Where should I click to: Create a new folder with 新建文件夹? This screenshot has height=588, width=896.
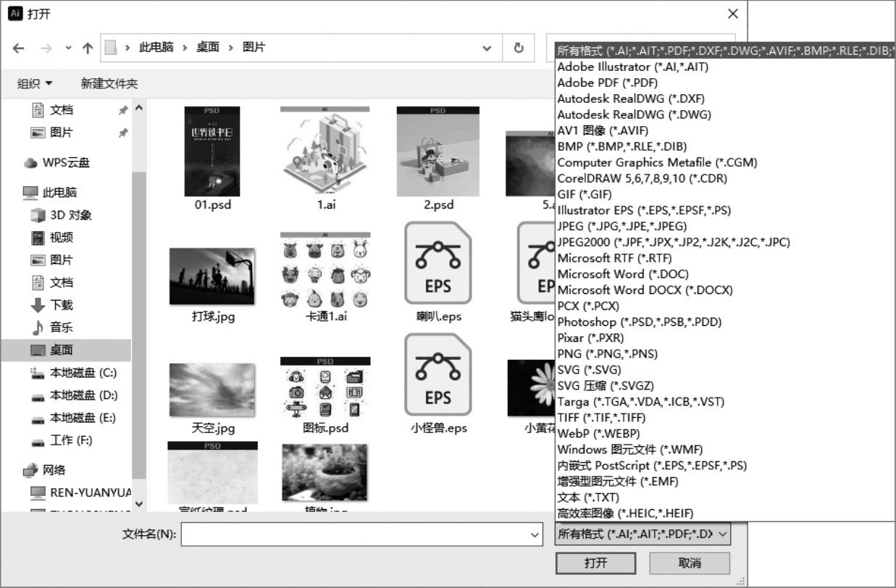(x=109, y=84)
